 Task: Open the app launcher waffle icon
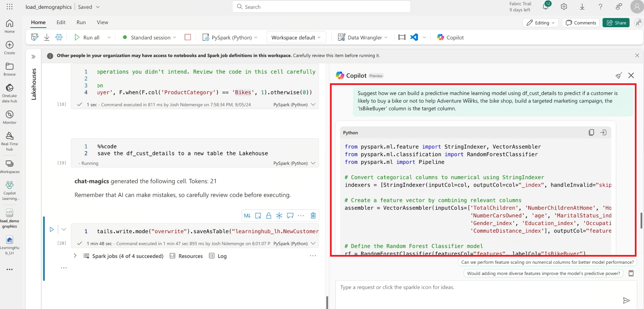pos(10,7)
